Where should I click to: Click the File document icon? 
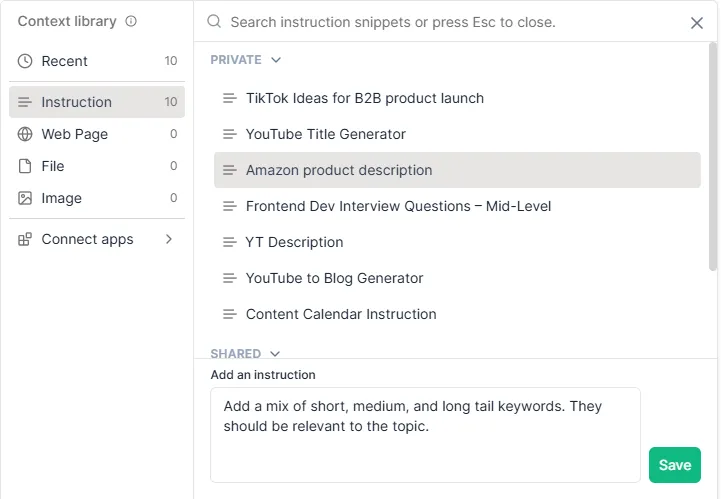click(25, 166)
